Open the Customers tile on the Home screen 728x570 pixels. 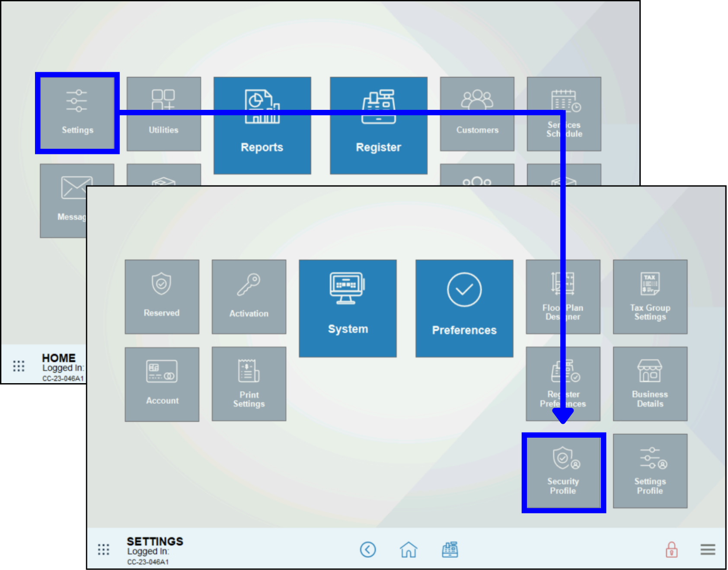[x=477, y=114]
